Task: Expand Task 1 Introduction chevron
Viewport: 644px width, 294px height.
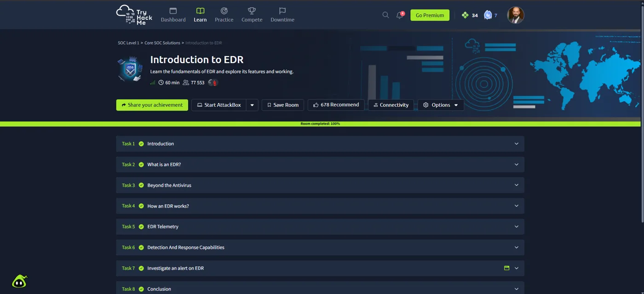Action: (x=516, y=144)
